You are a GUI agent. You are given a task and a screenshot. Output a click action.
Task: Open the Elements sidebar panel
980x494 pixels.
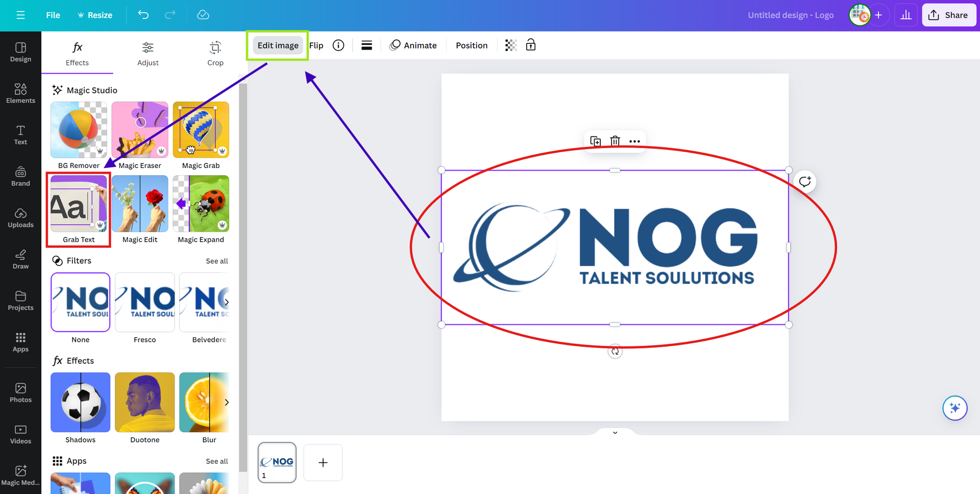click(20, 93)
